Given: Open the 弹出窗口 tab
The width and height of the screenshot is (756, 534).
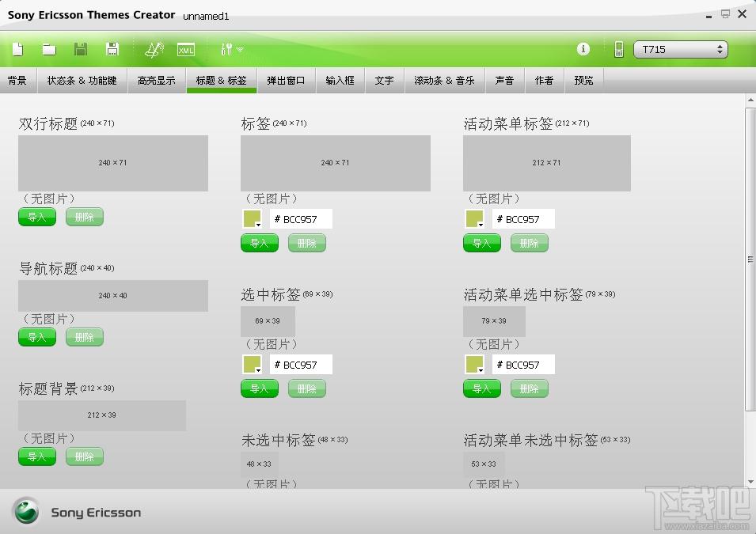Looking at the screenshot, I should coord(286,81).
